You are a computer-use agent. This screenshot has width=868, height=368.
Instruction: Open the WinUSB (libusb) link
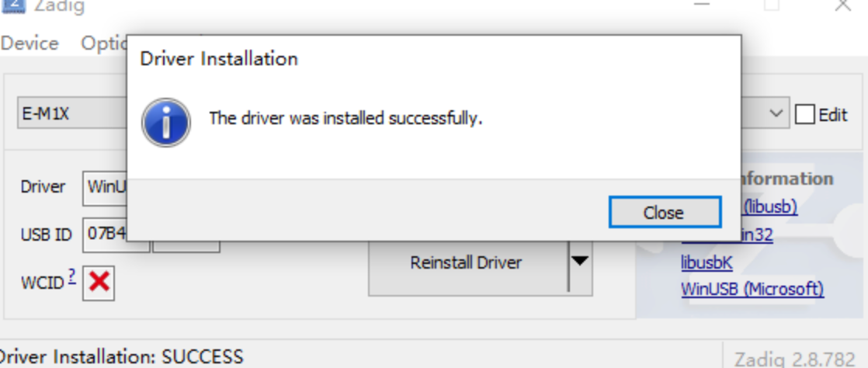point(769,207)
